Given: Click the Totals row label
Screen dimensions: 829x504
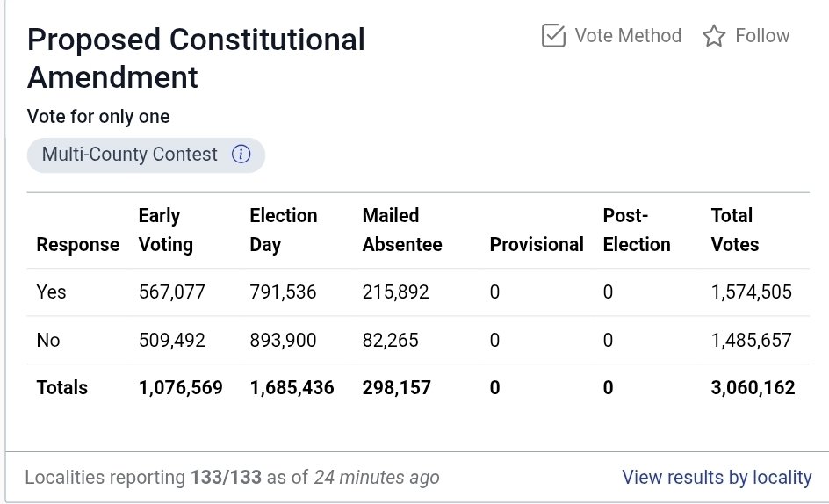Looking at the screenshot, I should (x=62, y=387).
